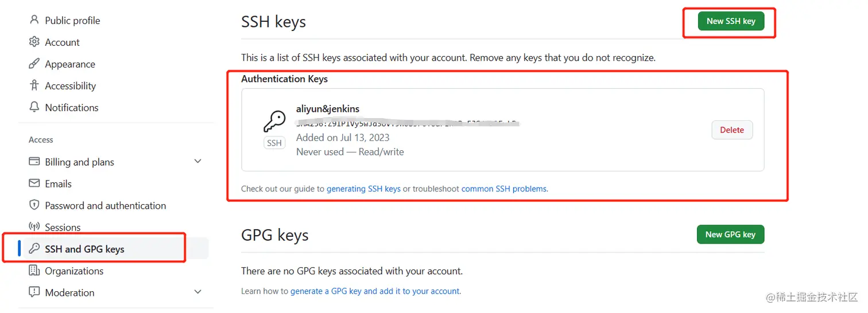Open the SSH and GPG keys menu item

(x=84, y=249)
